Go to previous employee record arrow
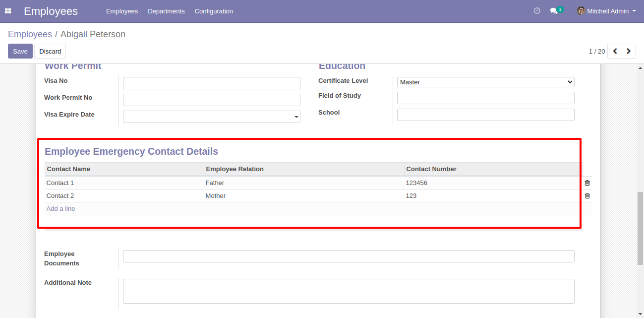 tap(615, 51)
